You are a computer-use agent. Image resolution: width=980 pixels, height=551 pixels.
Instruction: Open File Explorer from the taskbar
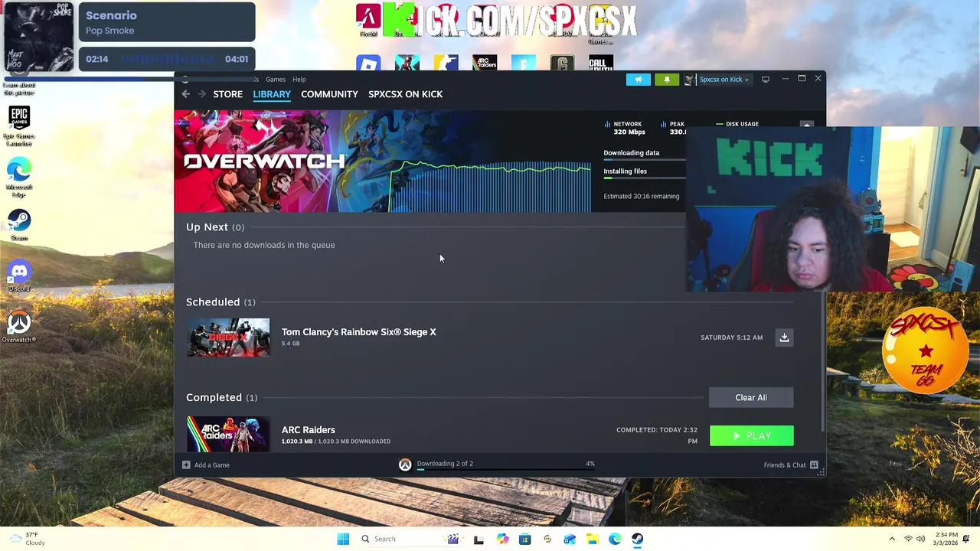[593, 539]
